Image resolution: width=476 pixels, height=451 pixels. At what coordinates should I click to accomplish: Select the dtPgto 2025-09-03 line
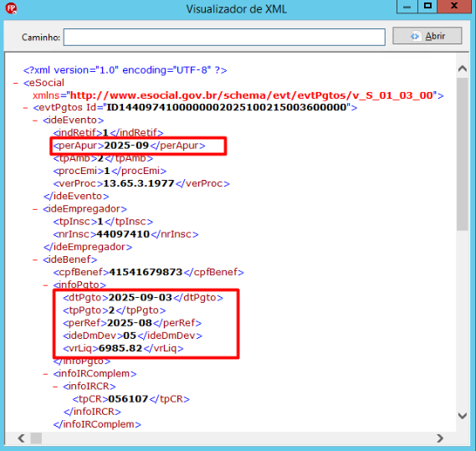pyautogui.click(x=143, y=298)
